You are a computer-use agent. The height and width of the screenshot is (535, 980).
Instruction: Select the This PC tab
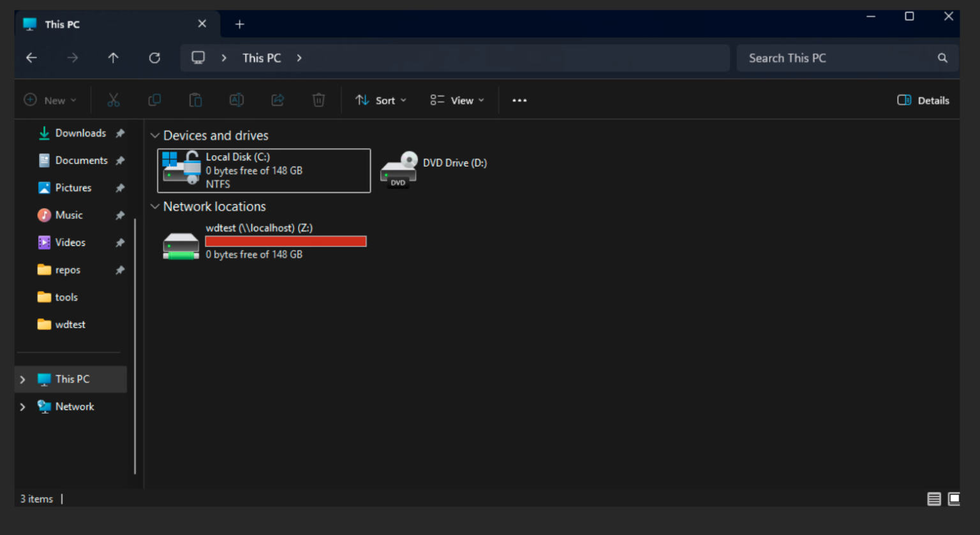117,24
